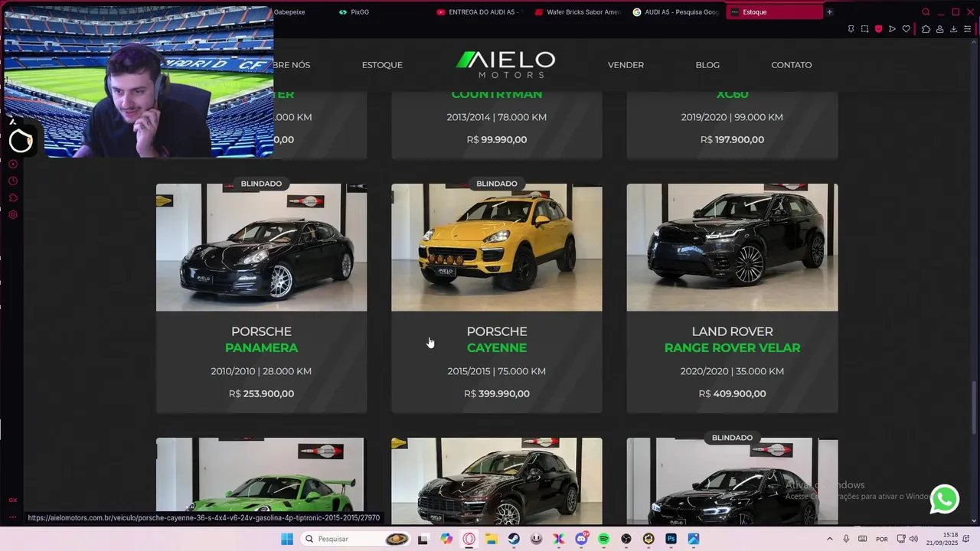Open Photoshop from the taskbar
Viewport: 980px width, 551px height.
point(671,539)
